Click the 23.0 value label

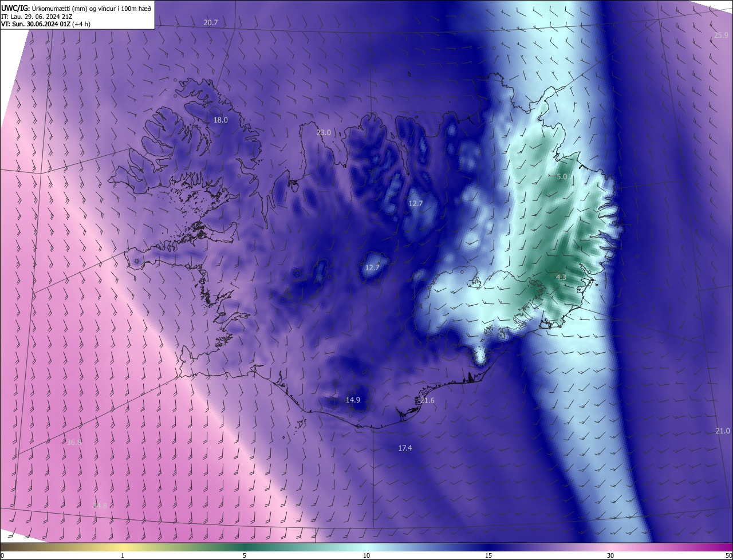click(x=324, y=132)
